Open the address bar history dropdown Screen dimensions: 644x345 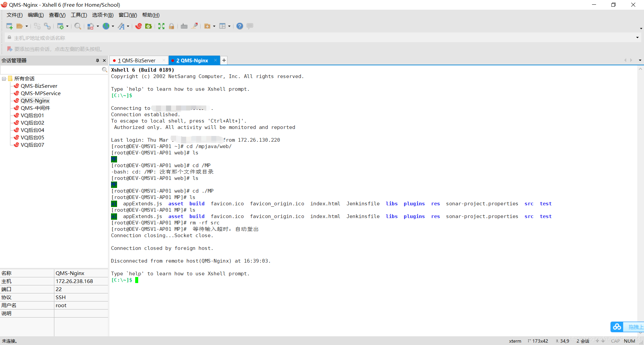tap(637, 38)
